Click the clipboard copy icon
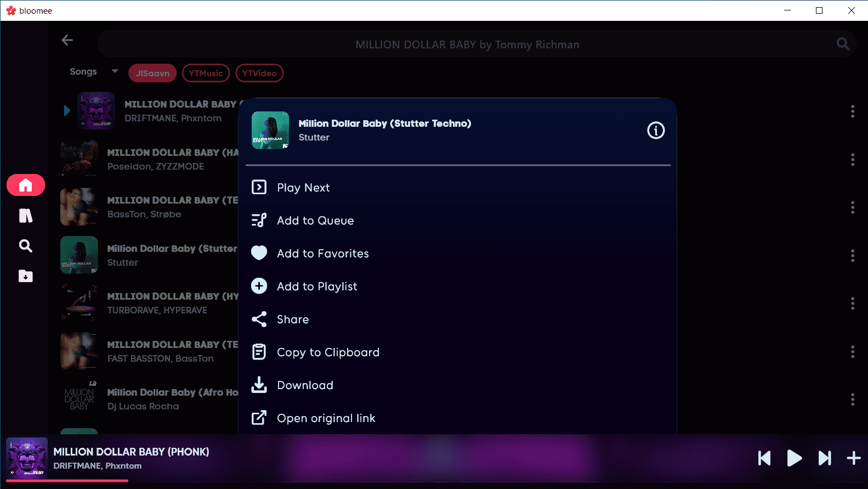The height and width of the screenshot is (489, 868). (x=259, y=352)
